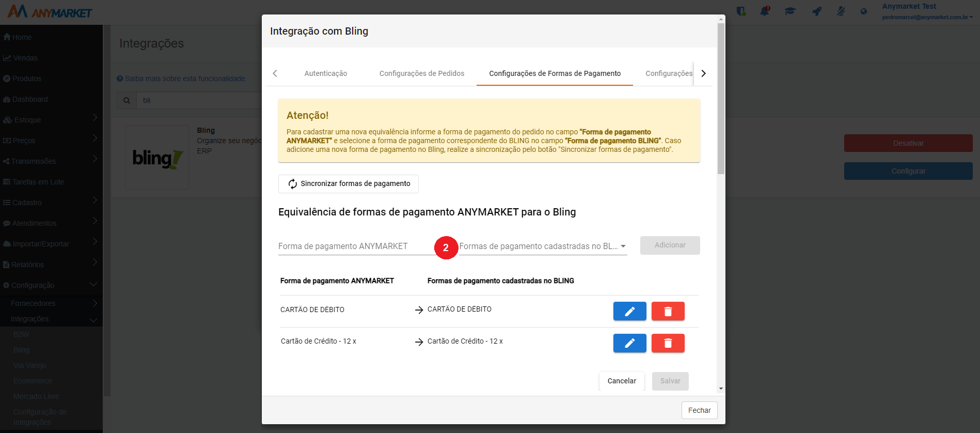Click Formas de pagamento cadastradas no BLING column header
This screenshot has width=980, height=433.
click(501, 281)
